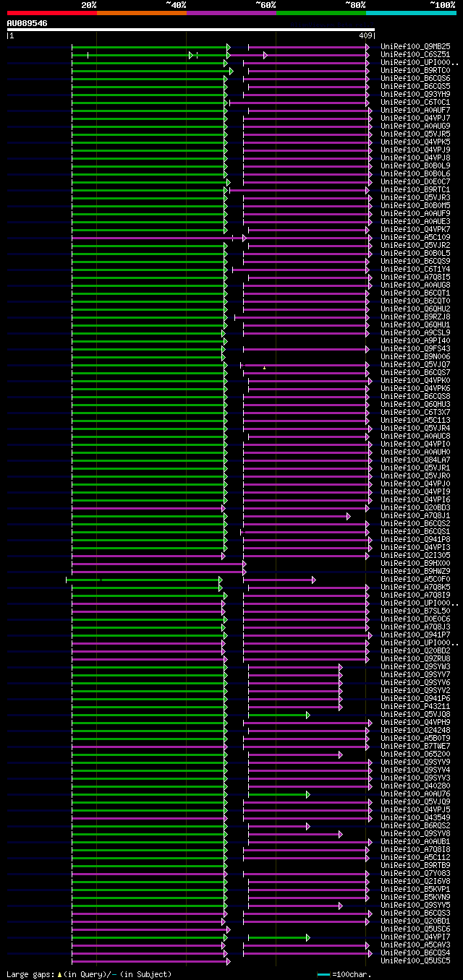The image size is (463, 980).
Task: Select hit UniRef100_Q5USC6
Action: click(x=415, y=929)
